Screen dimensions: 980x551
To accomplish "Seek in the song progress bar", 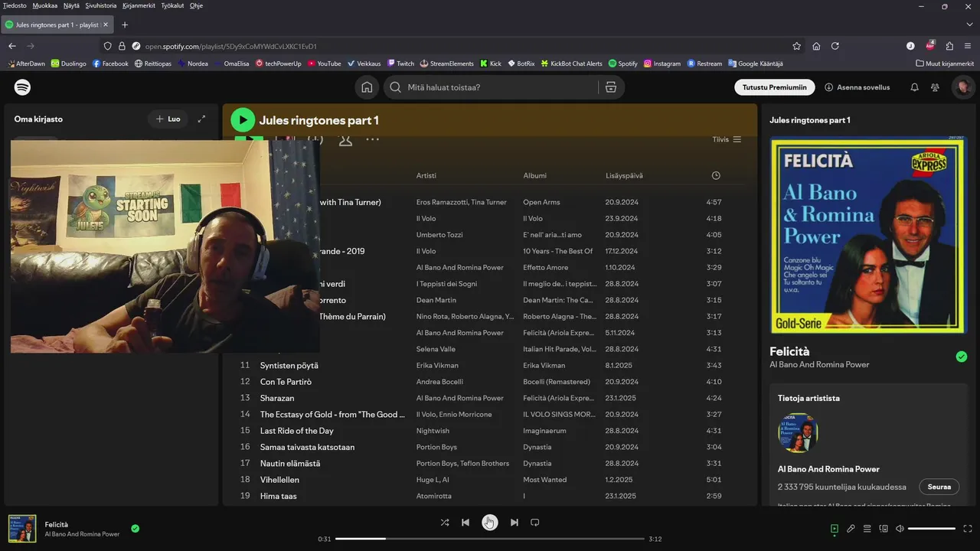I will (x=490, y=539).
